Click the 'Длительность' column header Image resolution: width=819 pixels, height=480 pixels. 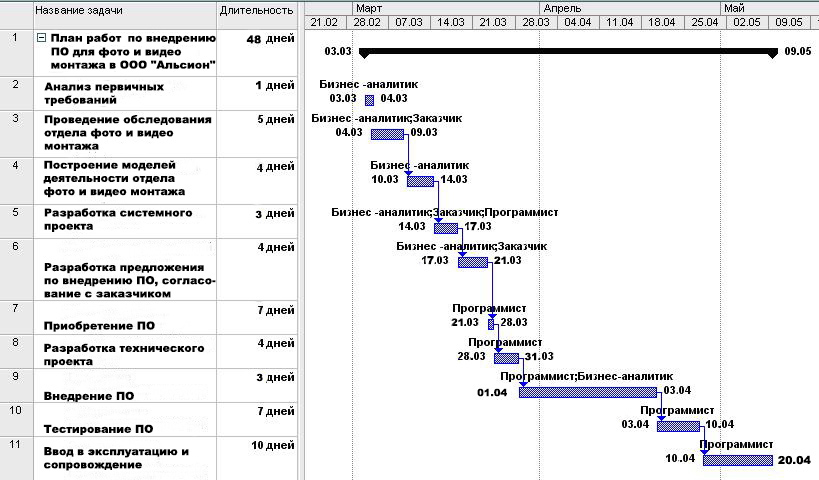(256, 10)
